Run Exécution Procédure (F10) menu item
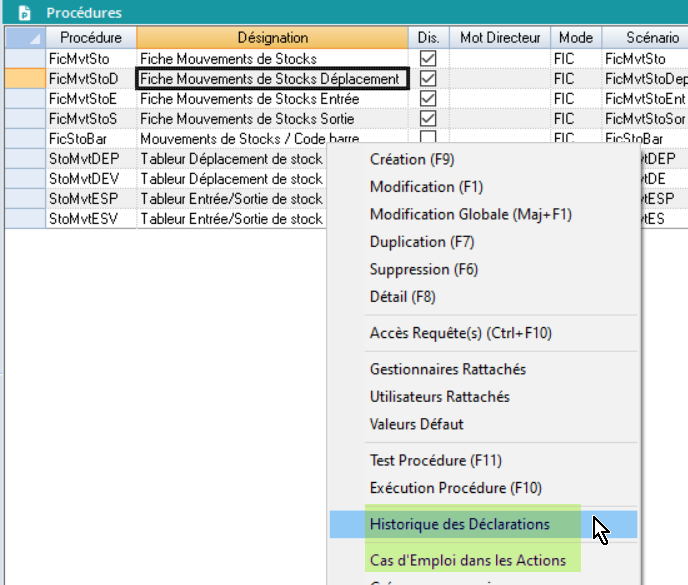This screenshot has height=585, width=688. [456, 488]
